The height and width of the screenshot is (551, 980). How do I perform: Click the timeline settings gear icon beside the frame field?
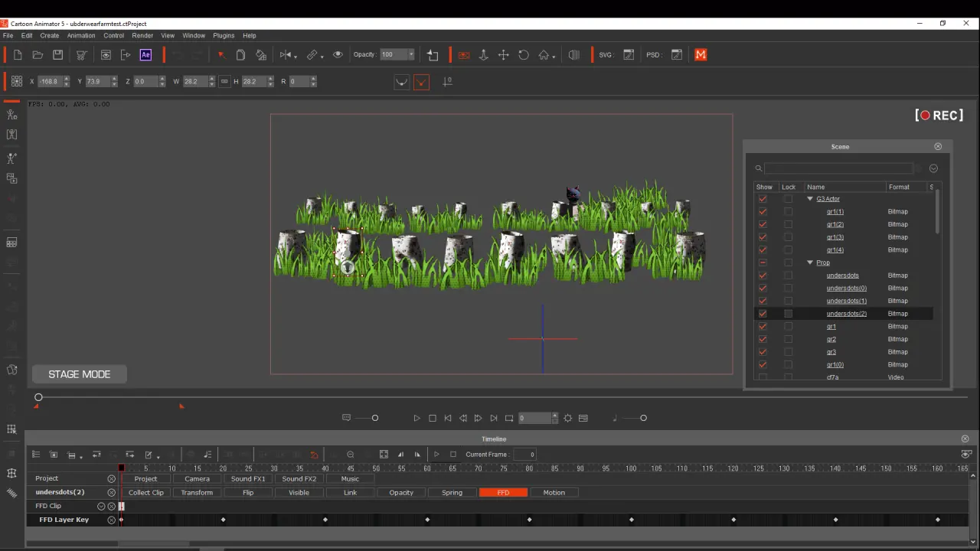pyautogui.click(x=567, y=418)
